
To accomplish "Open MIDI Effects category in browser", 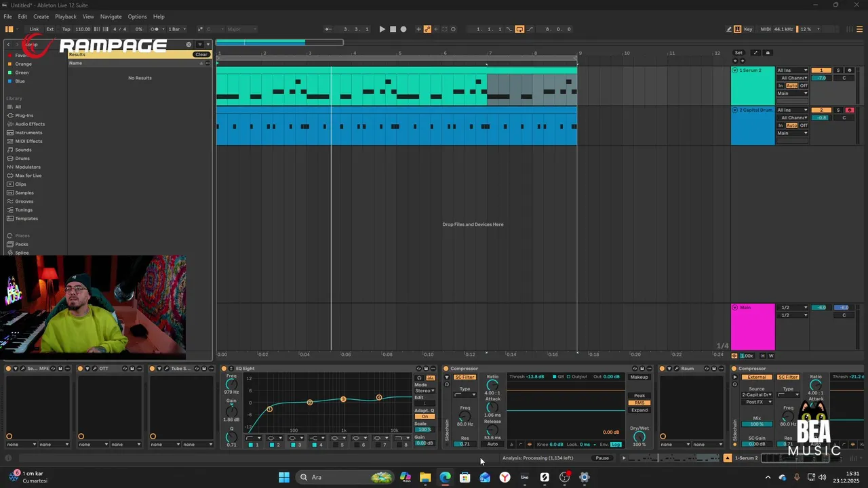I will [28, 141].
